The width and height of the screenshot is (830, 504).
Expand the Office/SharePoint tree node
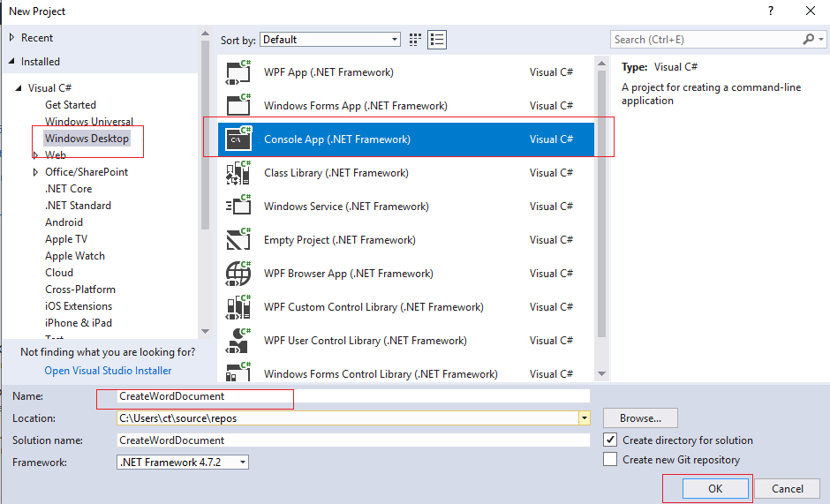tap(35, 172)
